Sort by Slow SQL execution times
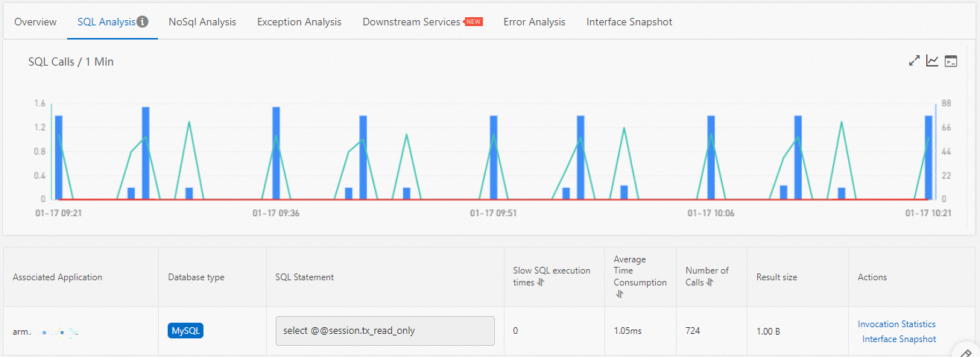980x357 pixels. [x=540, y=282]
